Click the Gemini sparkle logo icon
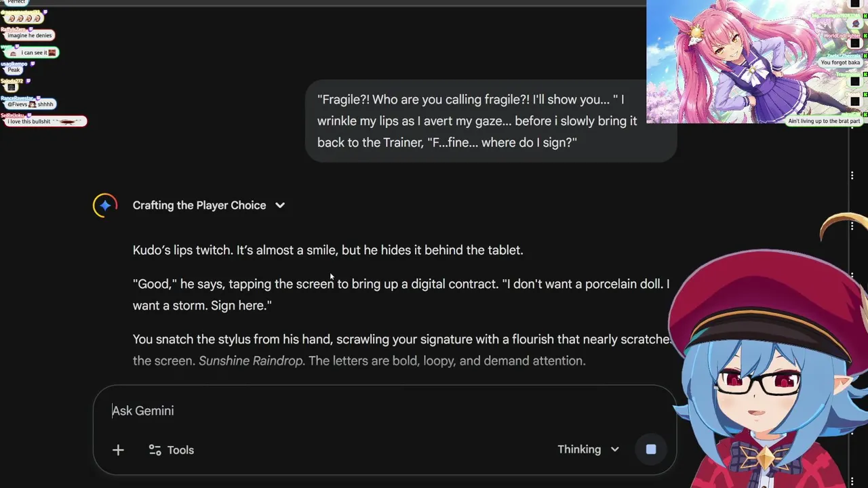This screenshot has width=868, height=488. tap(105, 205)
